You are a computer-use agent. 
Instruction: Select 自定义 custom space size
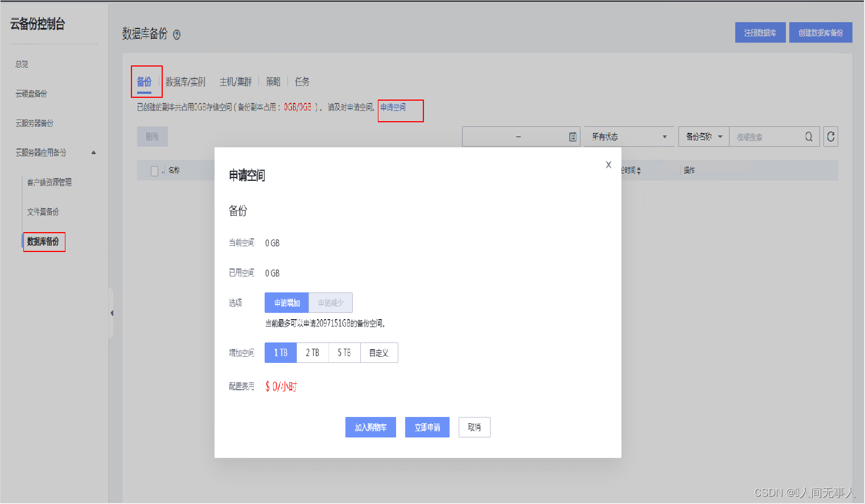coord(379,353)
